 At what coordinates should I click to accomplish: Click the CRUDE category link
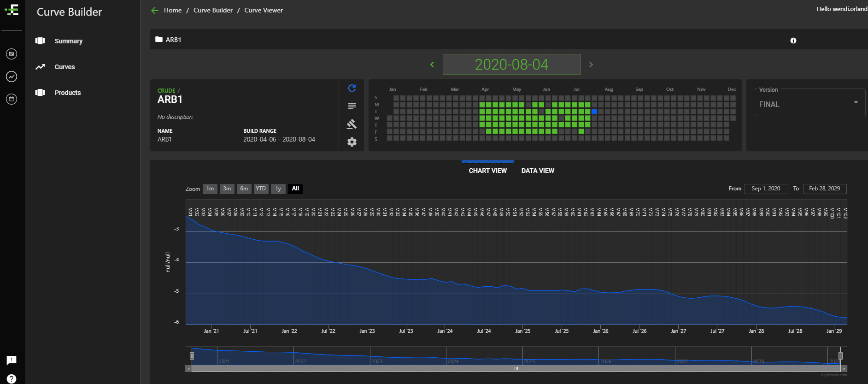[x=166, y=91]
